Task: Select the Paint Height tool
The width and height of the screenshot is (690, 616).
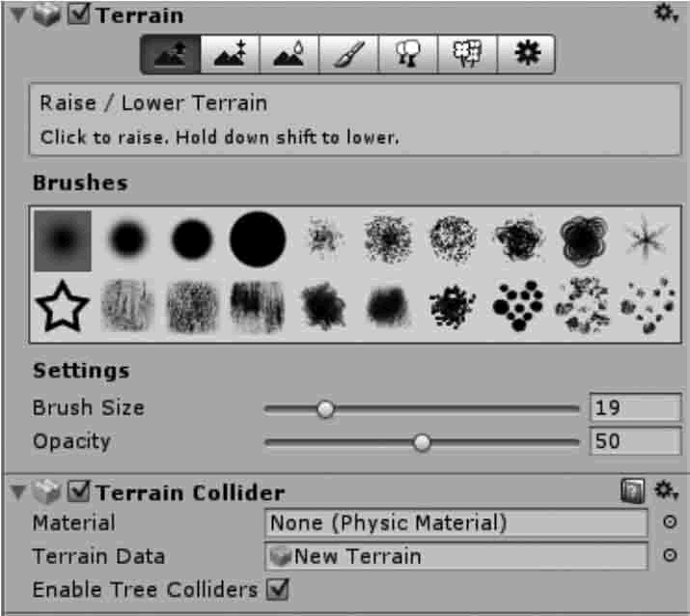Action: [x=230, y=56]
